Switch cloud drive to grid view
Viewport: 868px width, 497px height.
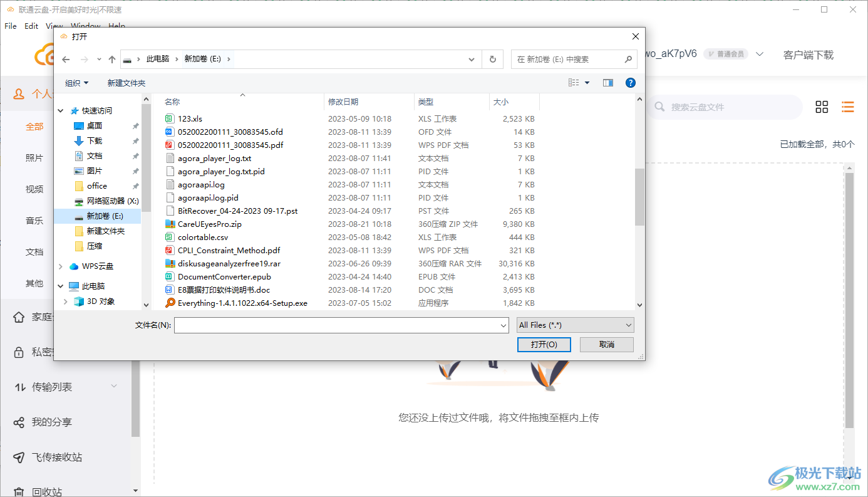[822, 107]
